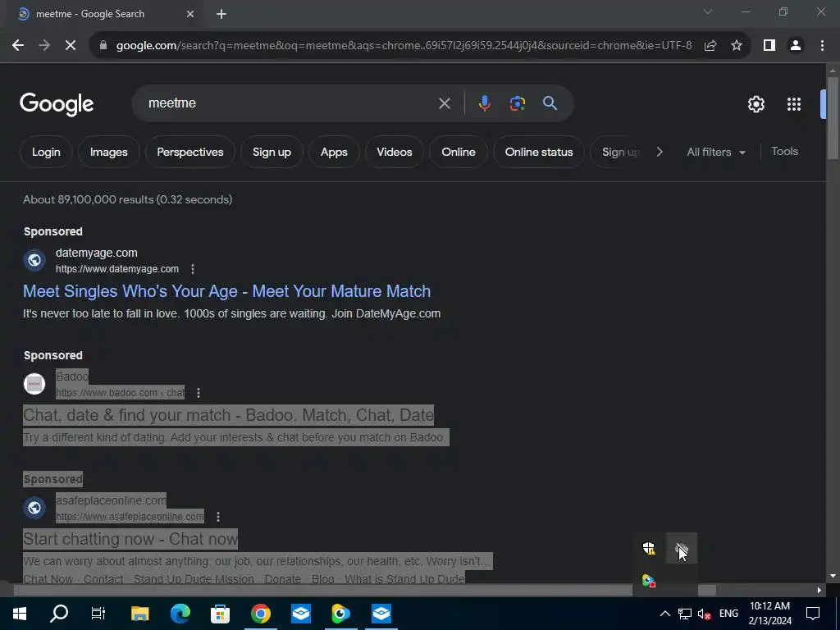The image size is (840, 630).
Task: Start voice search with the microphone
Action: click(484, 103)
